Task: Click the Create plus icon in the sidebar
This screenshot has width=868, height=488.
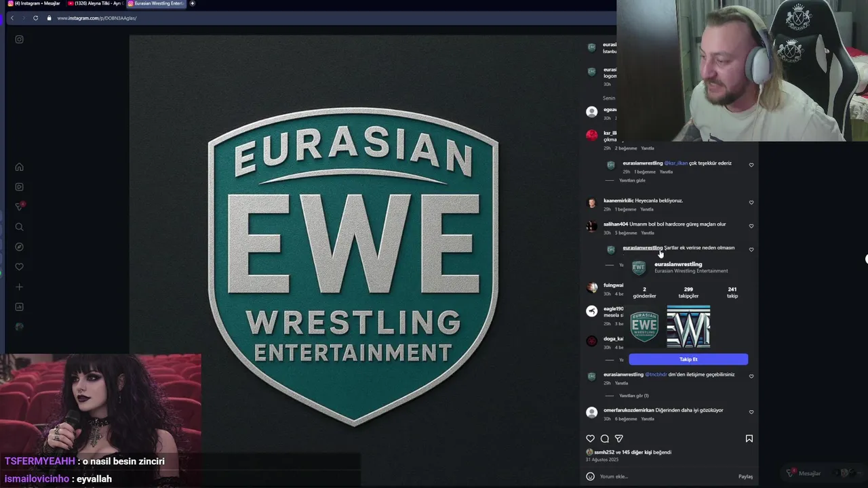Action: click(x=19, y=287)
